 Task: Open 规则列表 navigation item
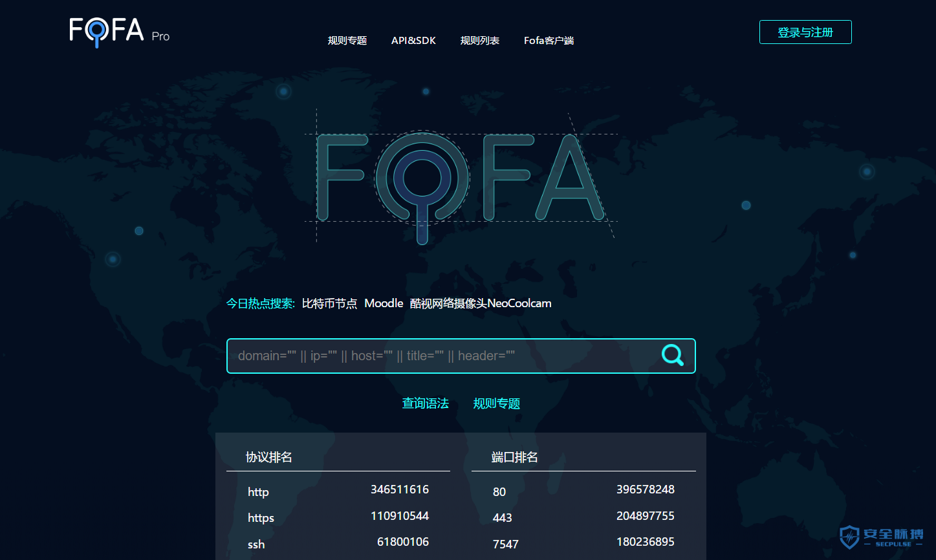(x=480, y=40)
